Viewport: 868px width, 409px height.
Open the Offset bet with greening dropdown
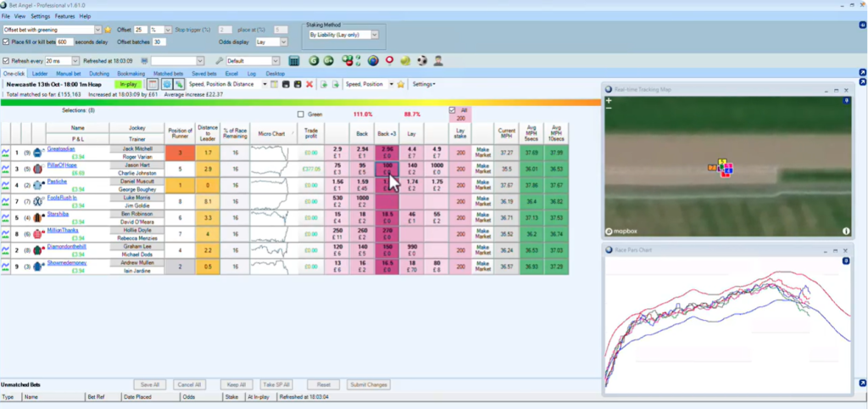pos(95,30)
